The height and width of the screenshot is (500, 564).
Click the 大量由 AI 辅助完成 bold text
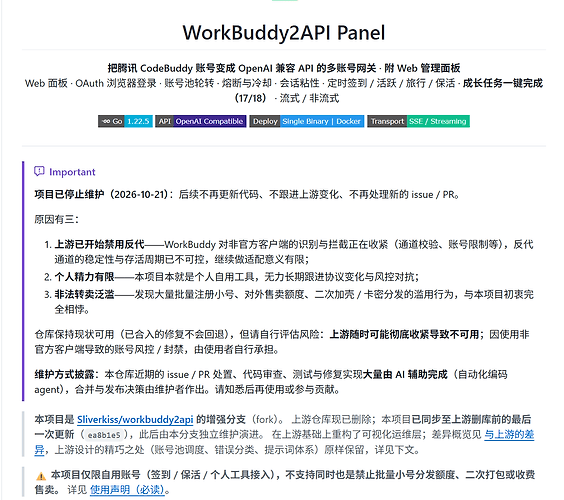pos(405,374)
